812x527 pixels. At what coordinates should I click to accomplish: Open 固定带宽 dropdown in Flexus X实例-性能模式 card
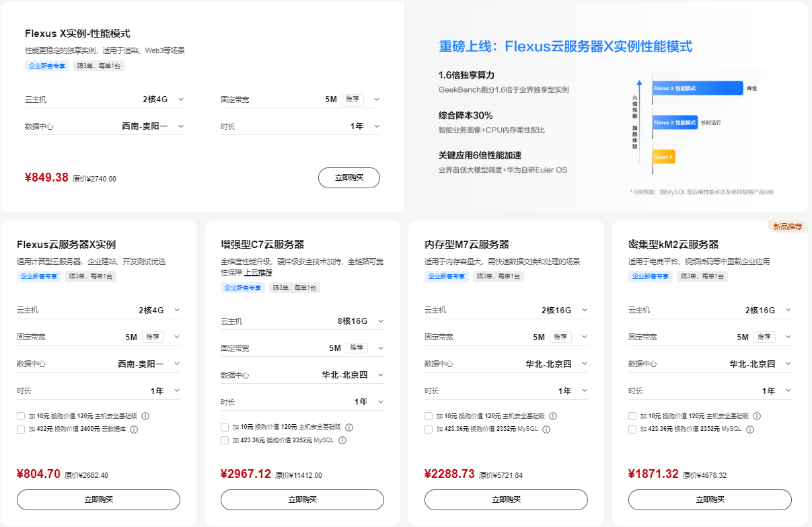click(x=300, y=99)
